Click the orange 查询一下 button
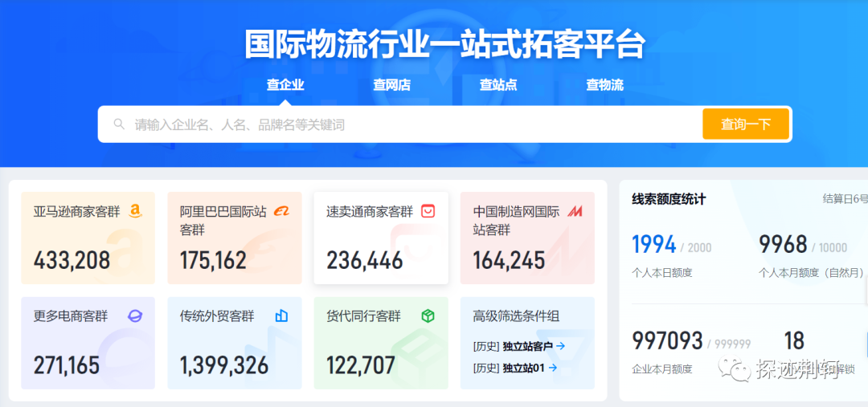Viewport: 868px width, 407px height. tap(746, 124)
